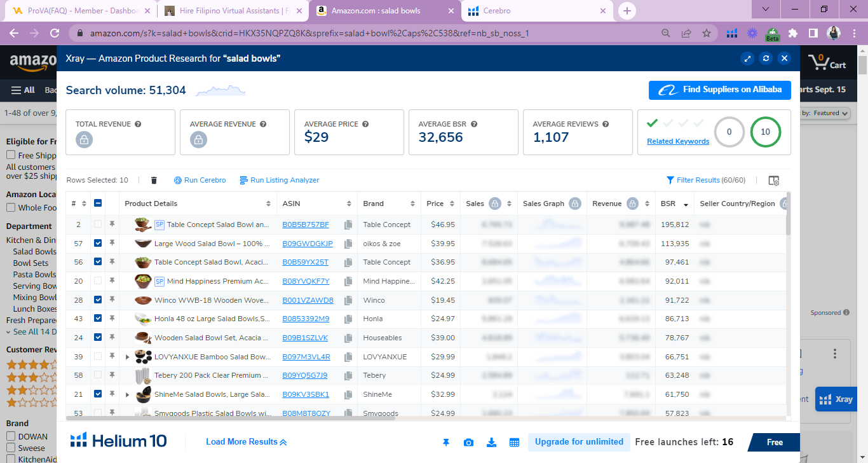Sort the table by ASIN column arrows

click(x=349, y=204)
